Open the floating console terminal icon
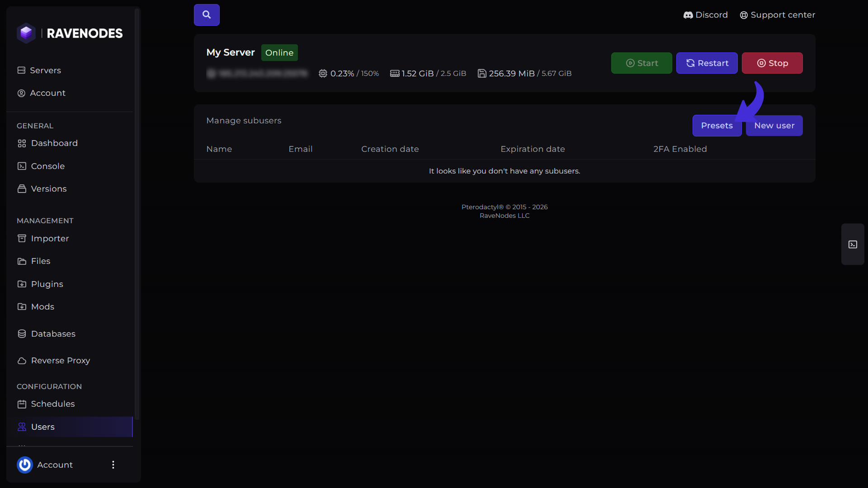The image size is (868, 488). coord(853,244)
